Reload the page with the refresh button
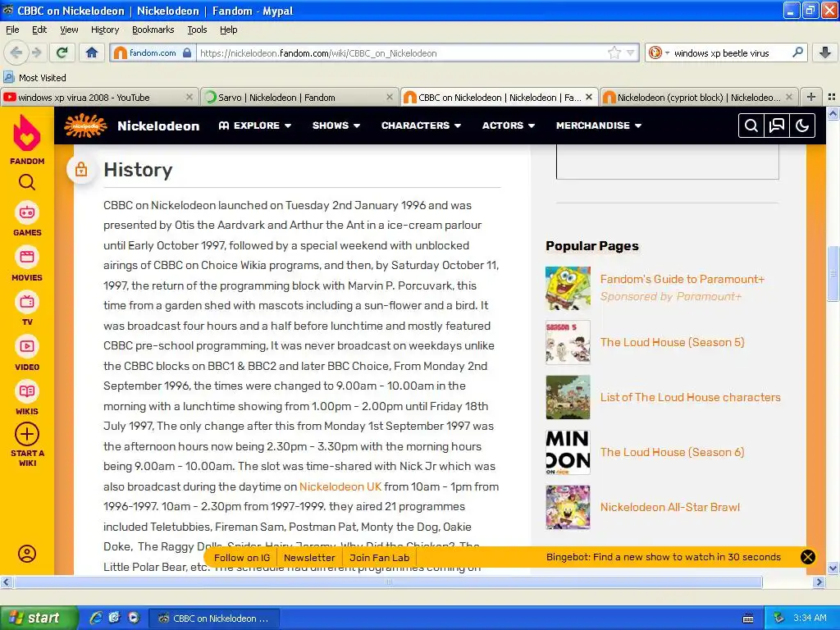840x630 pixels. click(x=62, y=52)
